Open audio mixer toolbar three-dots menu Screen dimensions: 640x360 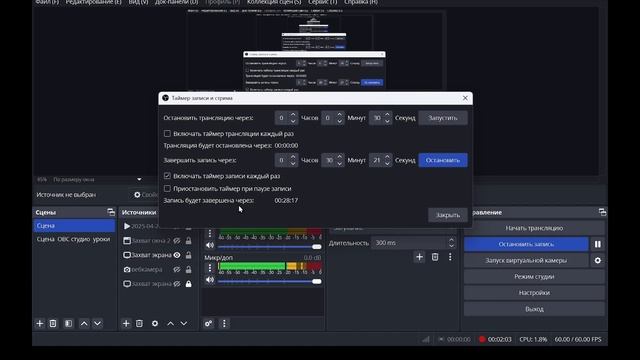(224, 323)
